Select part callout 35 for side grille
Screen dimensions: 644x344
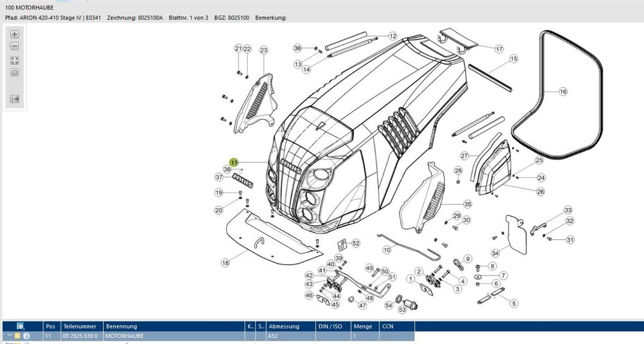coord(467,204)
